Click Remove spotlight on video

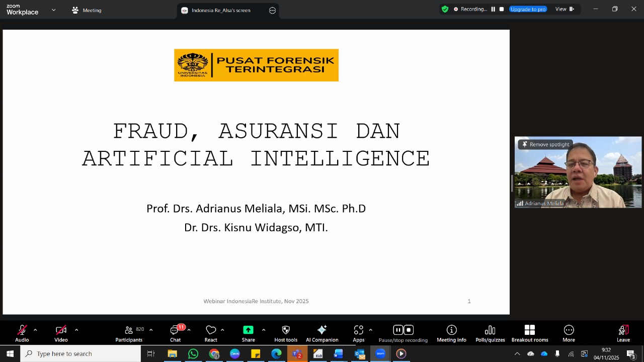point(545,144)
